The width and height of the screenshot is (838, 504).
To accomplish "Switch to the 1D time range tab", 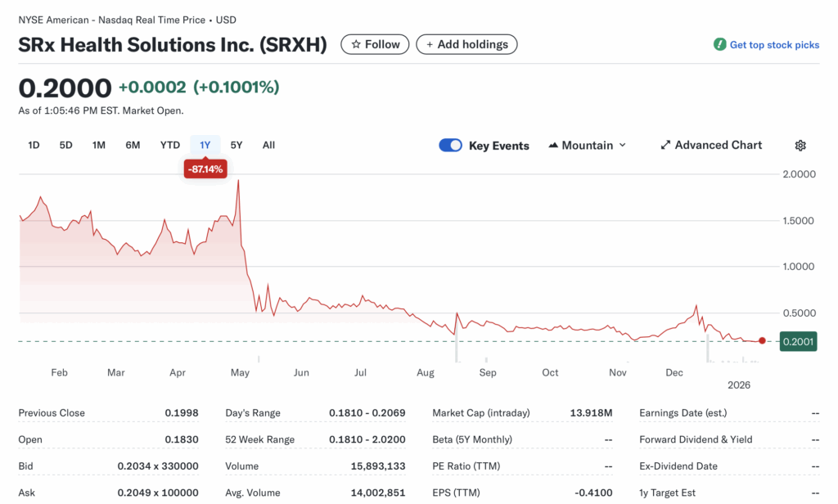I will tap(34, 145).
